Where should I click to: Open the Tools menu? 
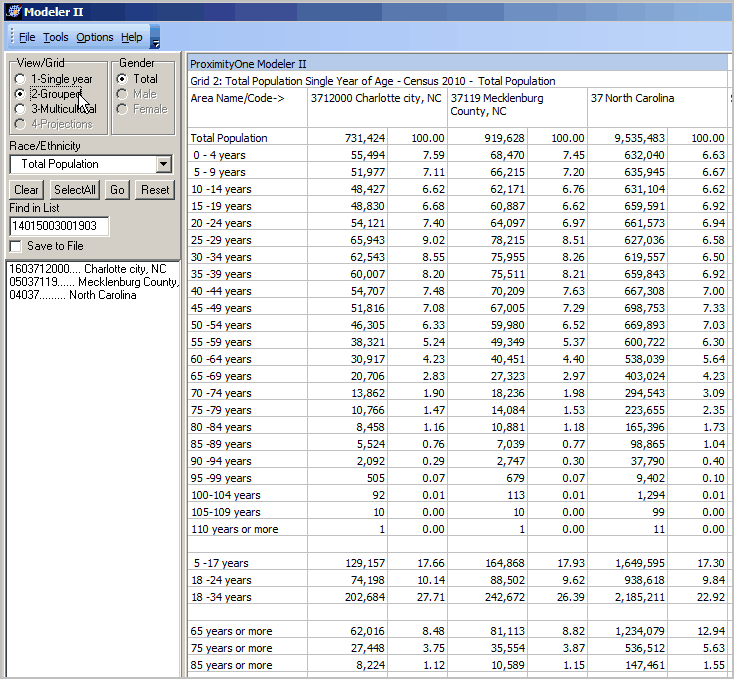pos(56,37)
